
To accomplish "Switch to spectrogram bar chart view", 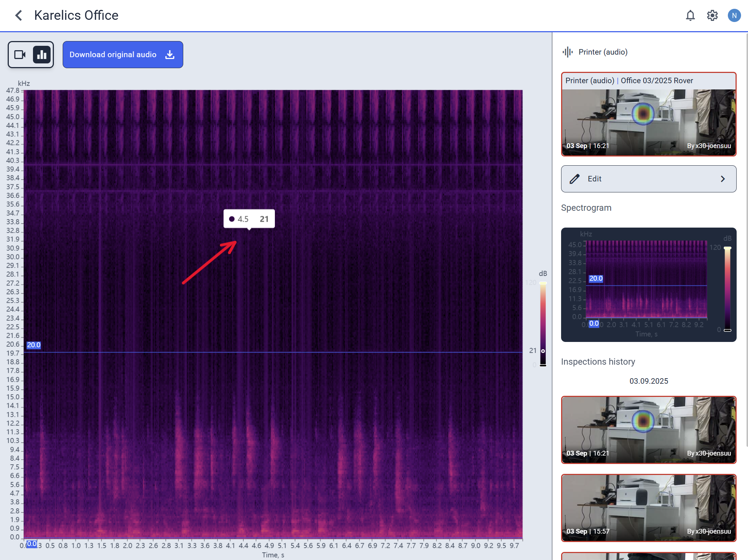I will pyautogui.click(x=42, y=55).
